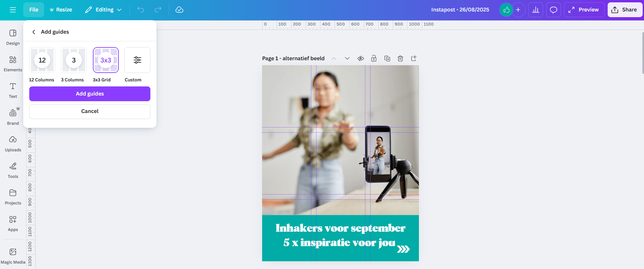644x269 pixels.
Task: Open the Tools sidebar panel
Action: 13,170
